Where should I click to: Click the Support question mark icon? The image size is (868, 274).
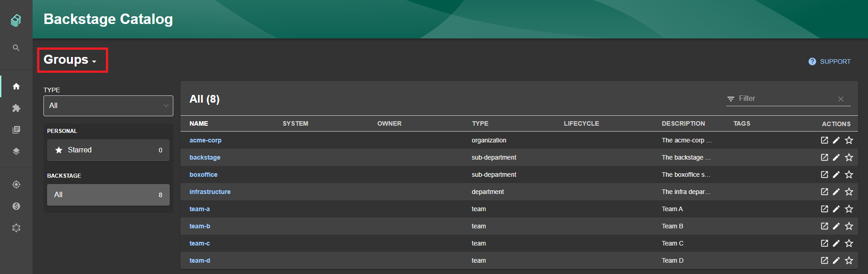coord(812,61)
